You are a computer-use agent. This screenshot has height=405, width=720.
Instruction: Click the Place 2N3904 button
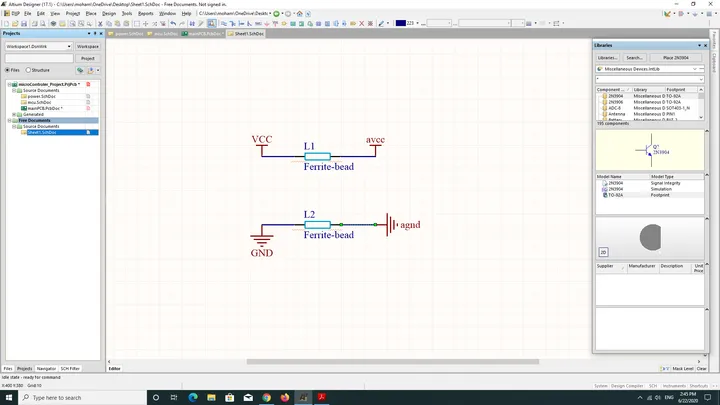pos(675,58)
